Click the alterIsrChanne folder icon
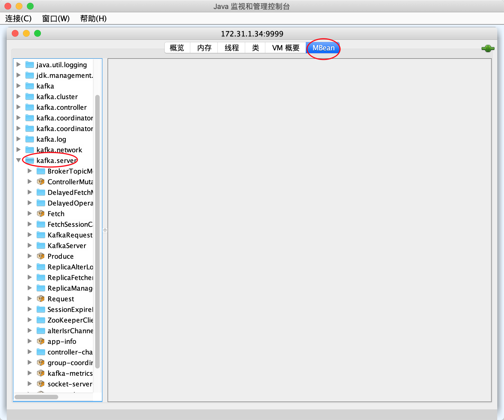Viewport: 504px width, 420px height. click(x=41, y=331)
